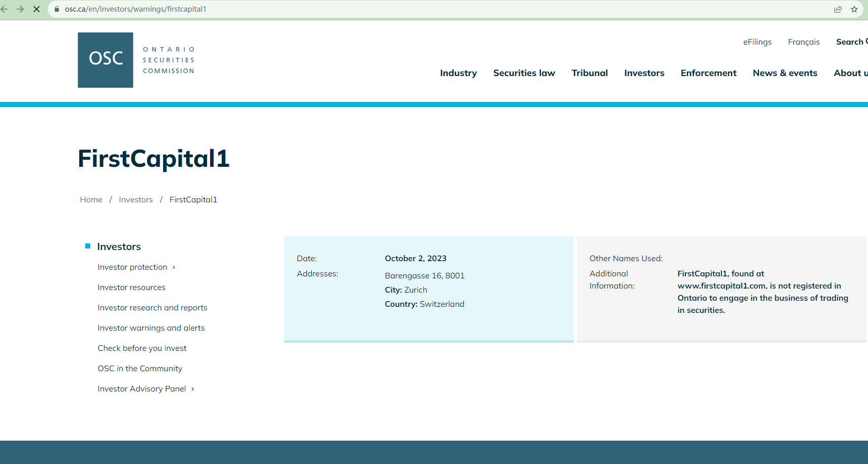Click the Country: Switzerland text
Image resolution: width=868 pixels, height=464 pixels.
pos(425,304)
